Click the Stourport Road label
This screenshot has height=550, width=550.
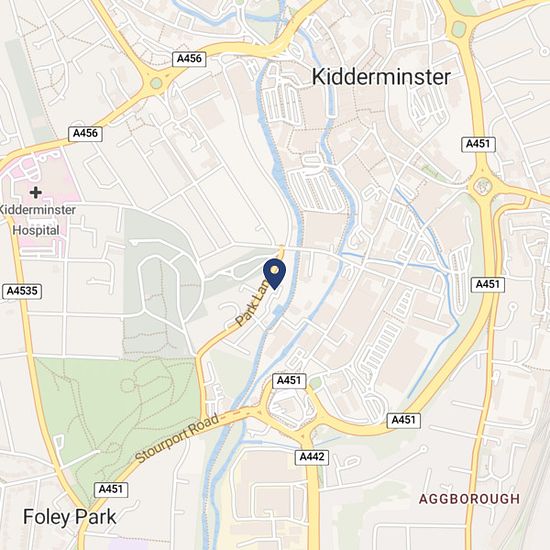(177, 438)
